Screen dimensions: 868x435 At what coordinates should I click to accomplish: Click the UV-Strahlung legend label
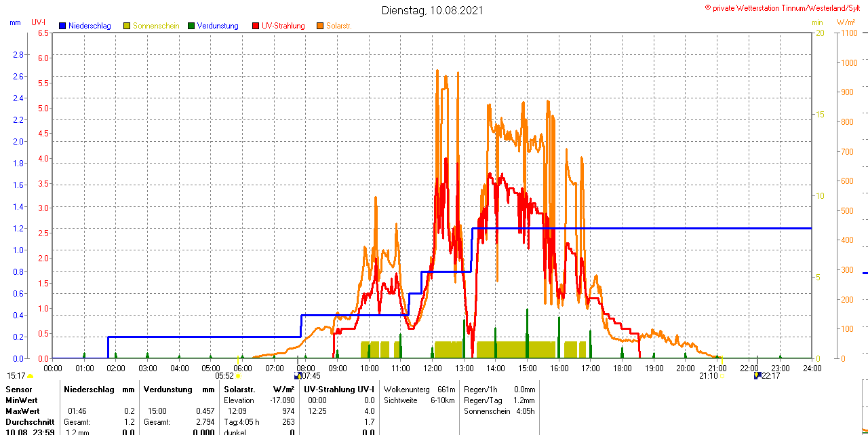tap(283, 26)
